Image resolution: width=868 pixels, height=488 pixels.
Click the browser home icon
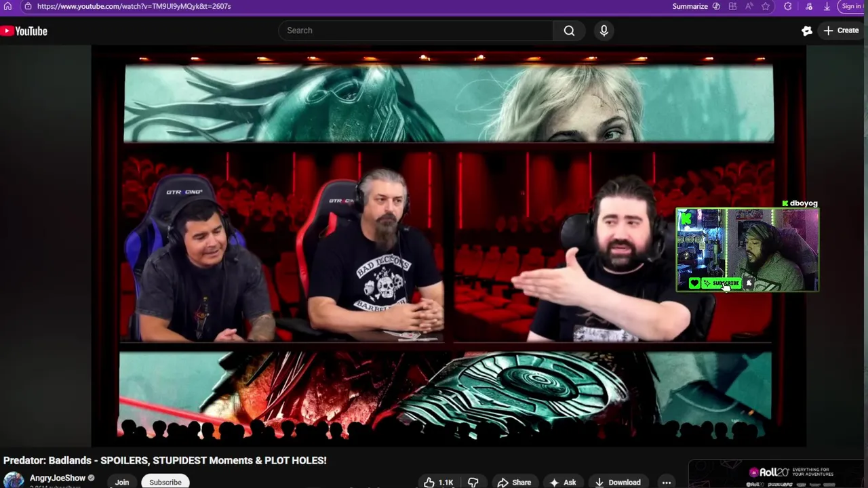pyautogui.click(x=7, y=6)
